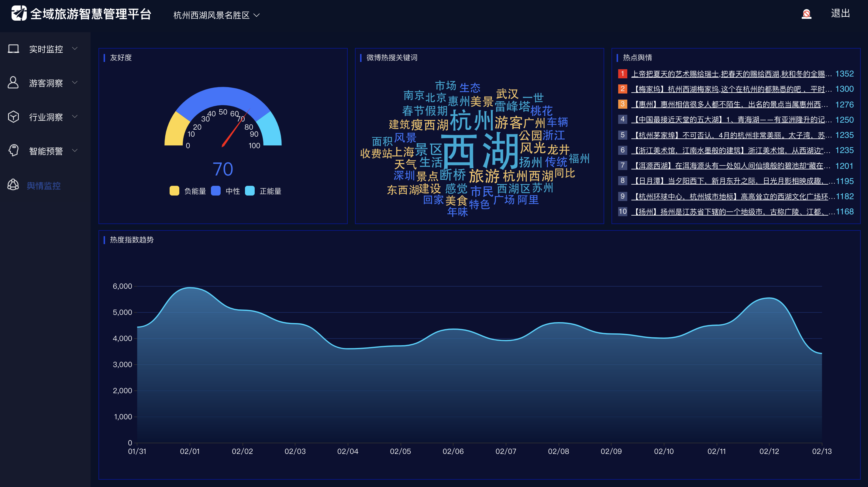Click the 舆情监控 sidebar icon
Screen dimensions: 868x487
click(13, 185)
